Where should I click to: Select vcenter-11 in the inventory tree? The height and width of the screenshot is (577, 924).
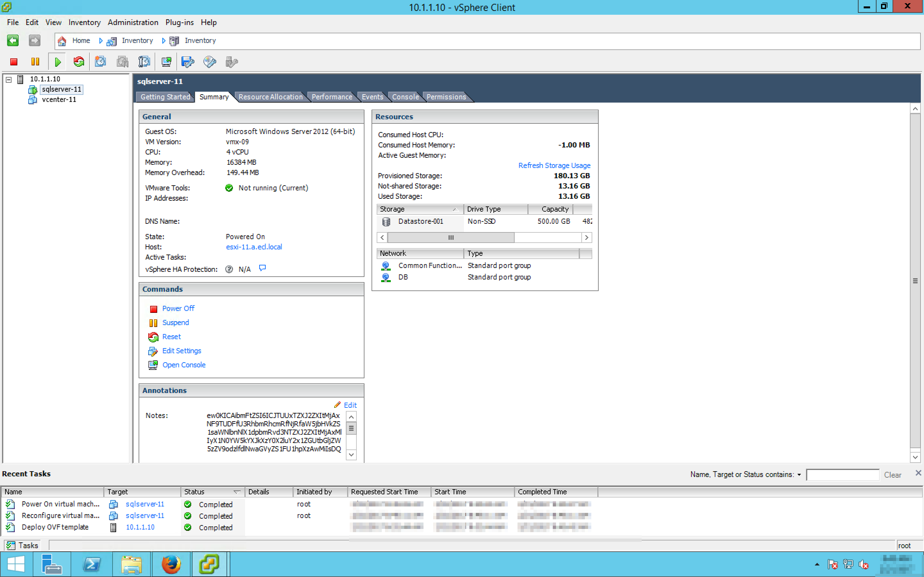click(59, 100)
